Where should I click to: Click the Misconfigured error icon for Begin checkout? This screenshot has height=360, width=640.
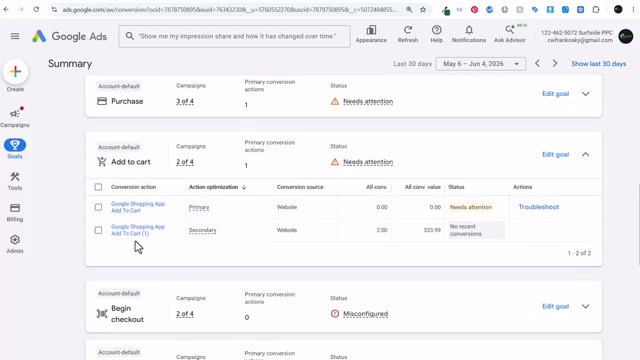pyautogui.click(x=335, y=314)
